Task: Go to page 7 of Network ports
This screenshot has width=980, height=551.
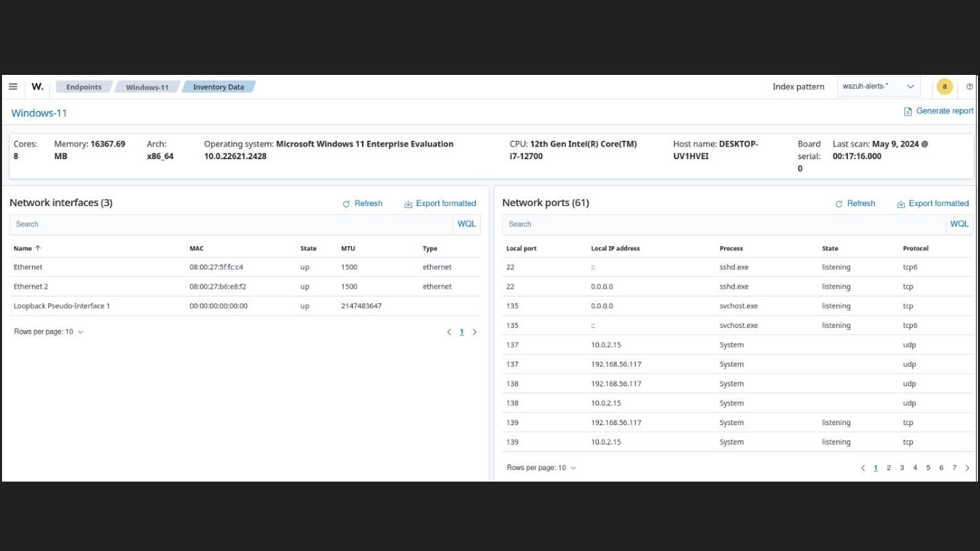Action: coord(954,468)
